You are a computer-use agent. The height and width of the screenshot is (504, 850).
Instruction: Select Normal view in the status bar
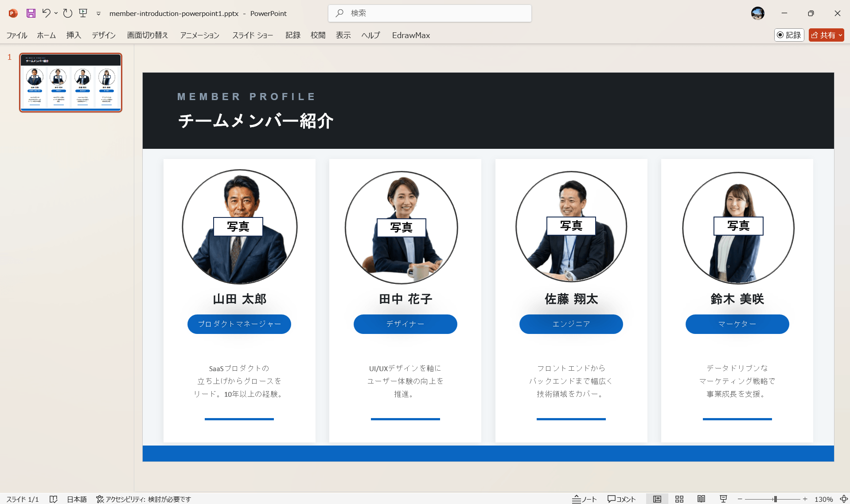point(657,499)
